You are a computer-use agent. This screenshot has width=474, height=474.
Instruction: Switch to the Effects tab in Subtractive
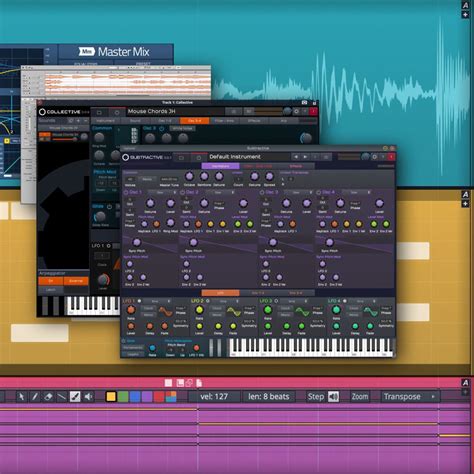[296, 166]
